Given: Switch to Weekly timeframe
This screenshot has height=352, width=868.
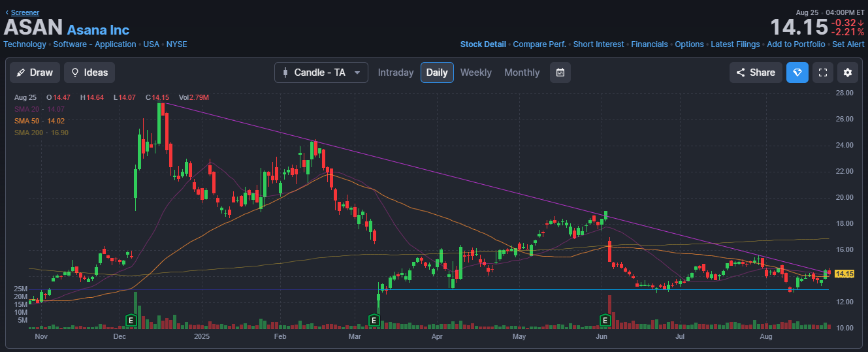Looking at the screenshot, I should point(476,72).
